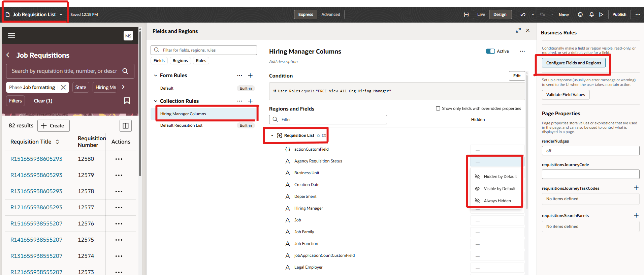Click the bookmark saved-search icon

point(127,101)
